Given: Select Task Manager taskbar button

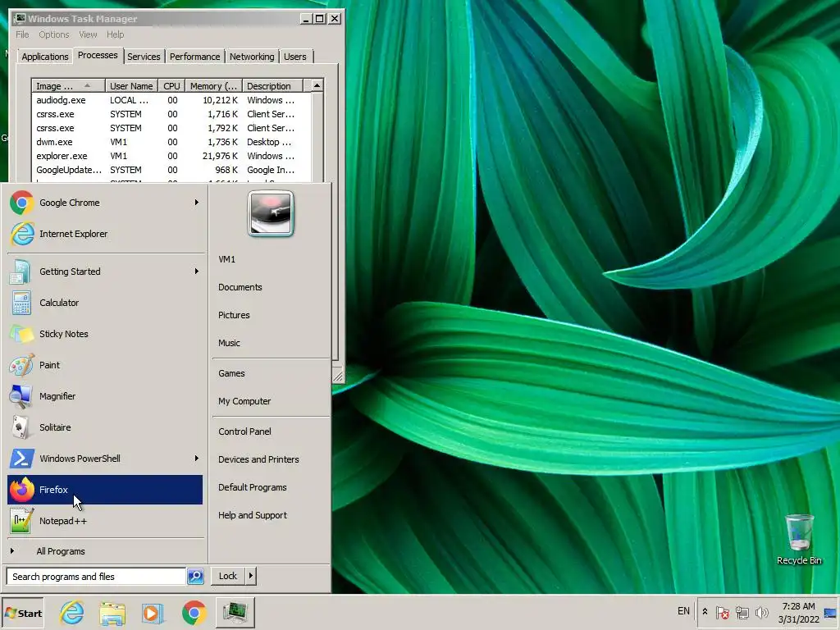Looking at the screenshot, I should (235, 612).
